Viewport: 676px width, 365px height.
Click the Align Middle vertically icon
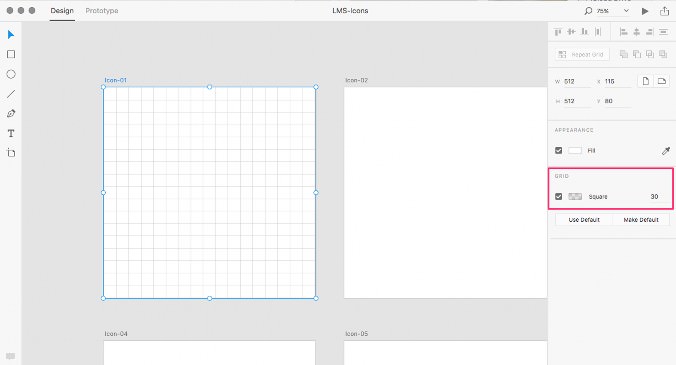[571, 31]
